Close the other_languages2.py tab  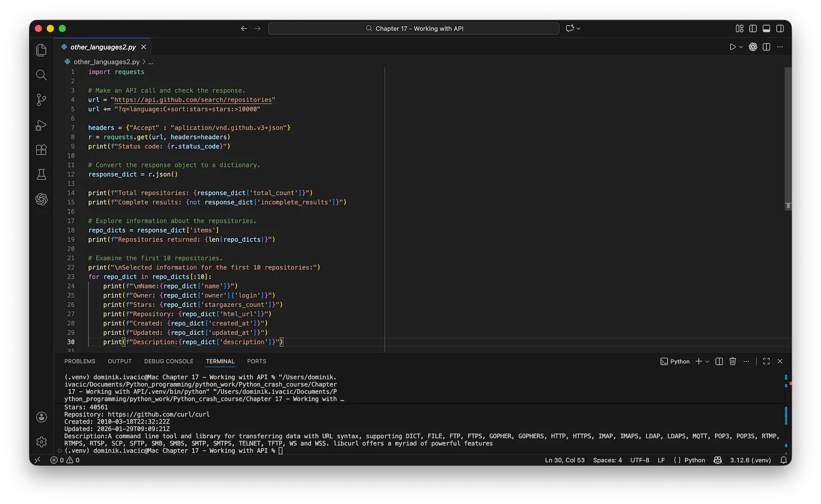(x=144, y=47)
